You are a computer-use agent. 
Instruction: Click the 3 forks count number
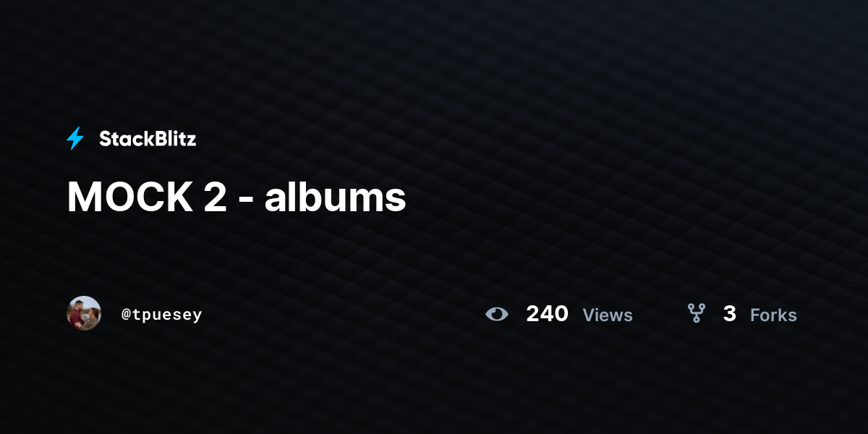[x=729, y=313]
